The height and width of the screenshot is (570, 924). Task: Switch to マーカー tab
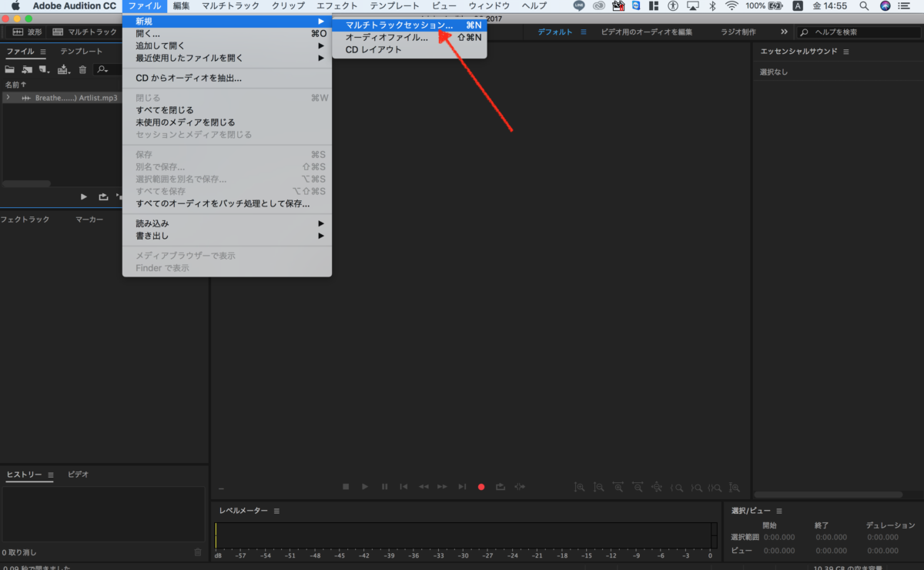coord(89,220)
